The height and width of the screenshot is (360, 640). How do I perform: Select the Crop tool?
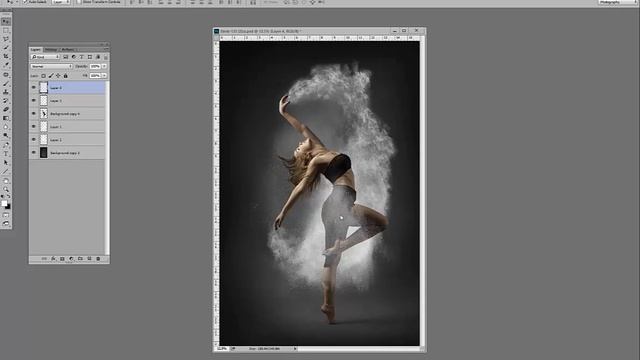(6, 57)
